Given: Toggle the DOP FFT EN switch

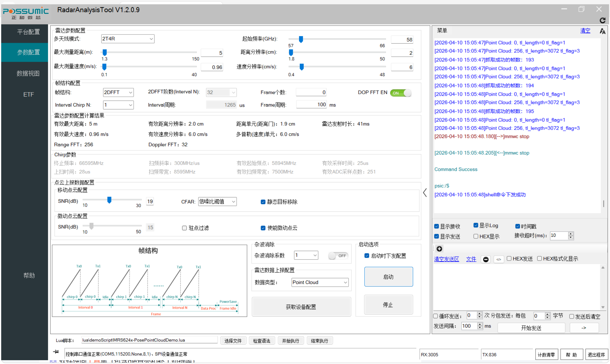Looking at the screenshot, I should [x=400, y=93].
